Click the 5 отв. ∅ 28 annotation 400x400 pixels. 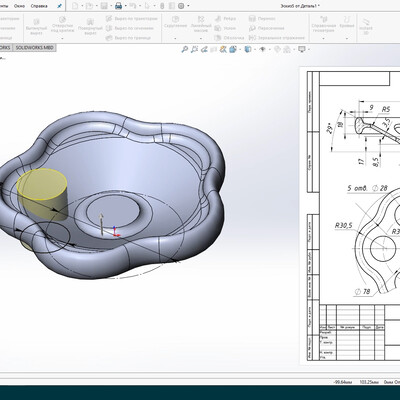click(x=368, y=188)
